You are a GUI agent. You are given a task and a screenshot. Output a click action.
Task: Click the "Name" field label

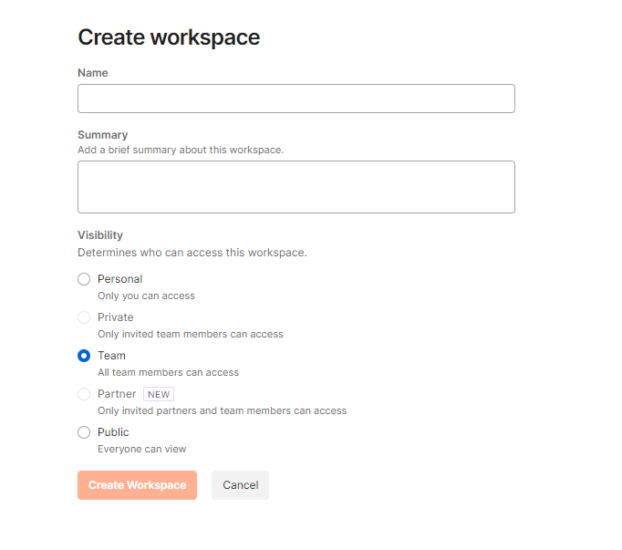click(93, 73)
